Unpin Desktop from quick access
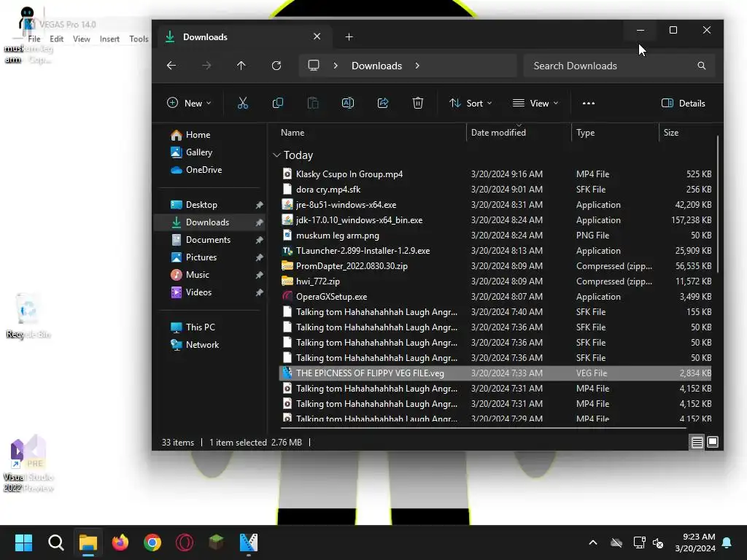Image resolution: width=747 pixels, height=560 pixels. (x=259, y=205)
